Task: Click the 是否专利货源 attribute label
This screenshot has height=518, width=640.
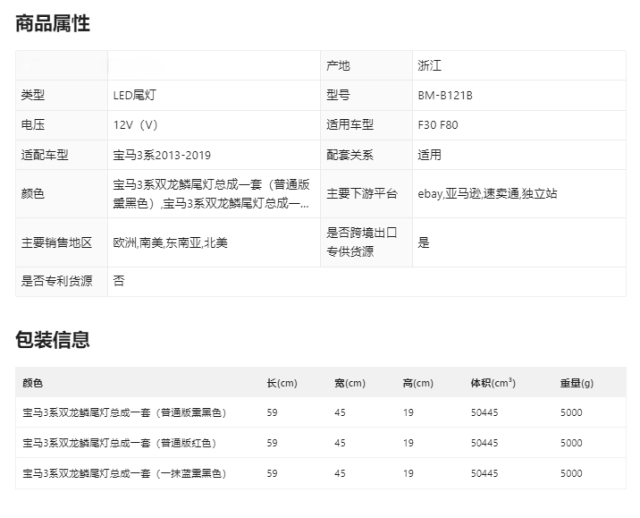Action: pyautogui.click(x=54, y=282)
